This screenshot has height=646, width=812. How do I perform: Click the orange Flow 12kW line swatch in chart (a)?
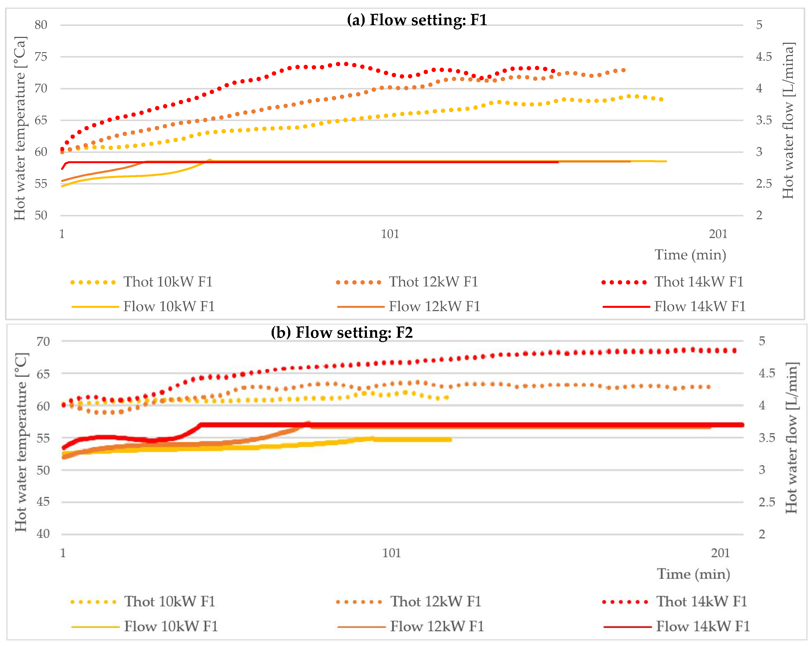click(x=360, y=307)
